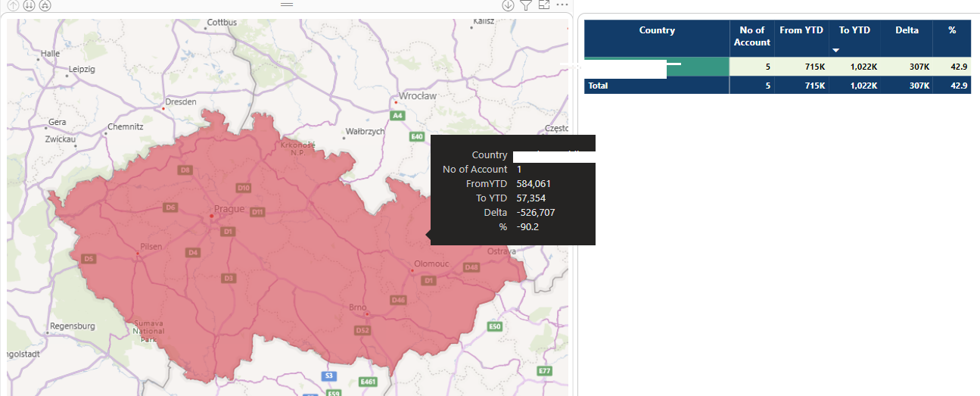Sort by Delta column header
The width and height of the screenshot is (980, 396).
click(x=907, y=30)
